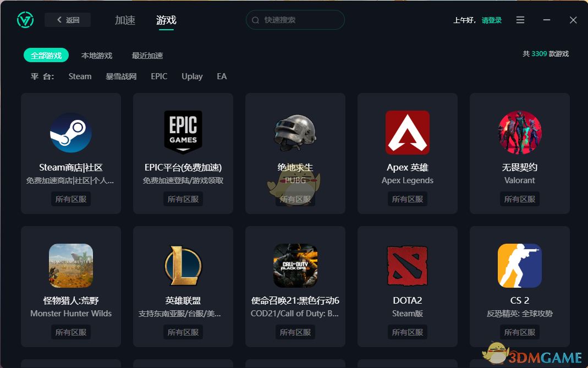
Task: Click the 快速搜索 search field
Action: 295,20
